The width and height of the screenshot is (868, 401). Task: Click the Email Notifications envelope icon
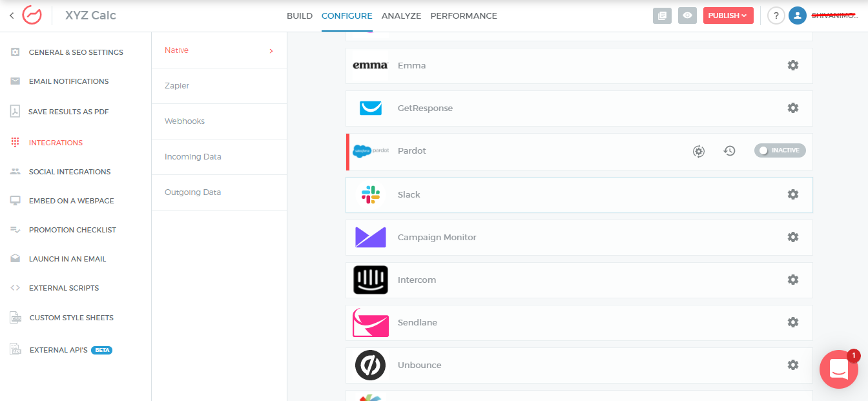pyautogui.click(x=15, y=81)
